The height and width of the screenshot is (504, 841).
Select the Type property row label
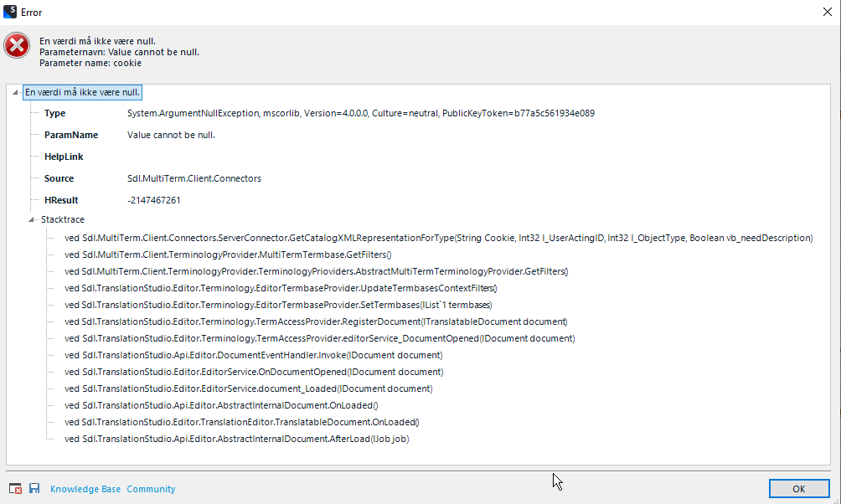(54, 113)
